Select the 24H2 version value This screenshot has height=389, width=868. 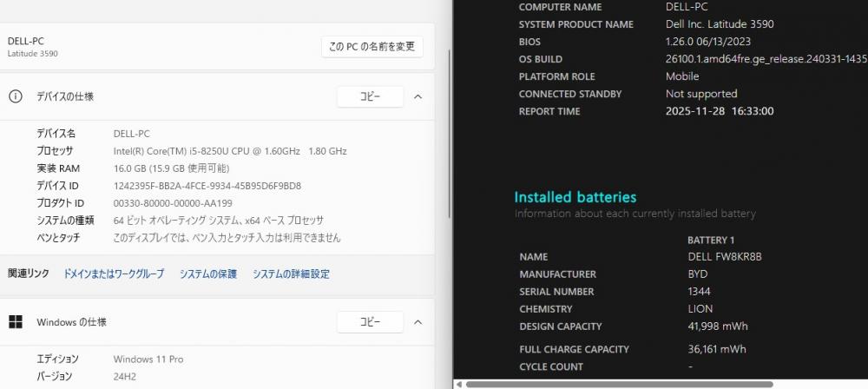124,377
